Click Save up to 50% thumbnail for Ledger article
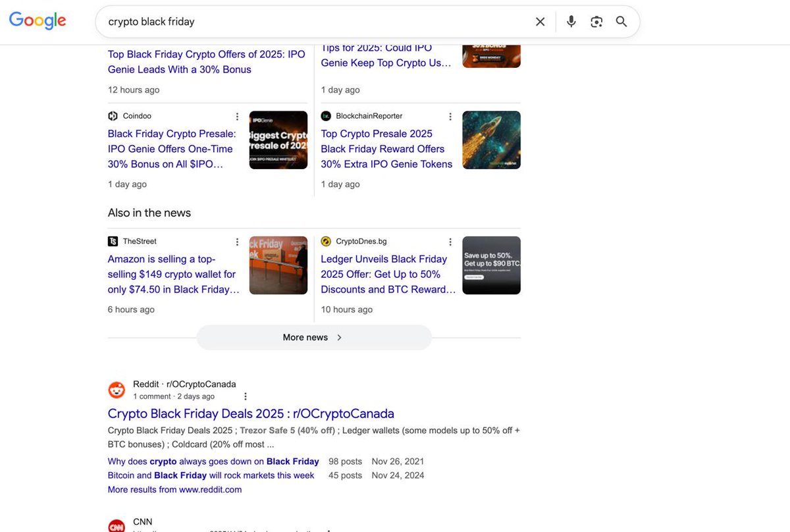The height and width of the screenshot is (532, 790). [x=492, y=265]
